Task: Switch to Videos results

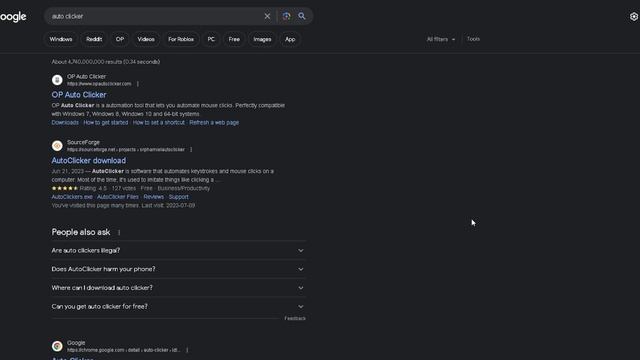Action: point(146,39)
